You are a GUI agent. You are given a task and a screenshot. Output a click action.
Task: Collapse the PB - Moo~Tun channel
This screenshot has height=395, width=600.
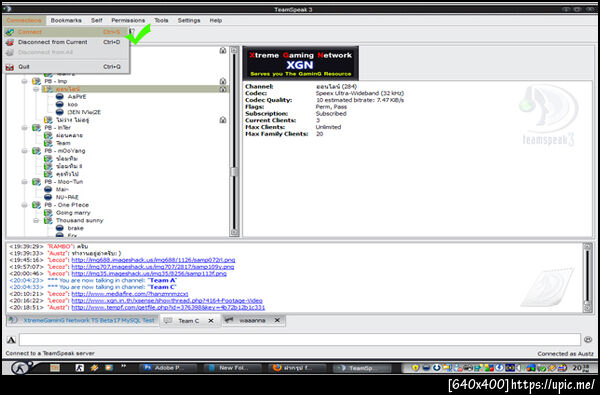[24, 182]
